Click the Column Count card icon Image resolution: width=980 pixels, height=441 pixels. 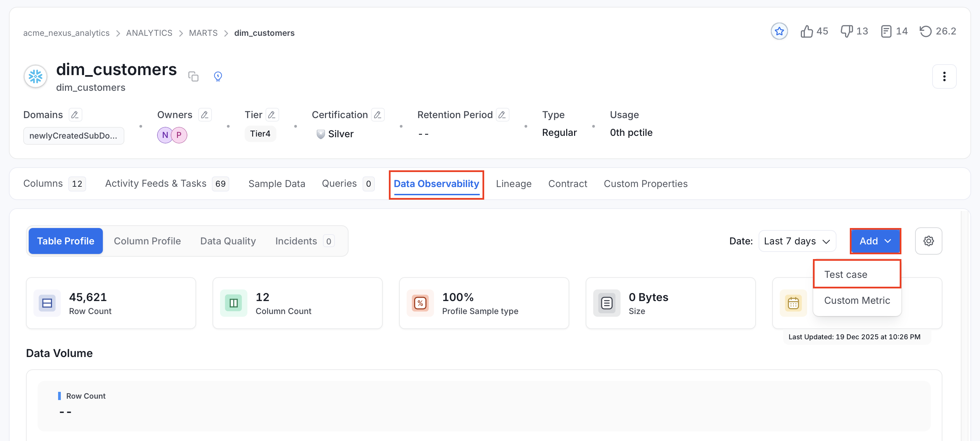point(234,303)
